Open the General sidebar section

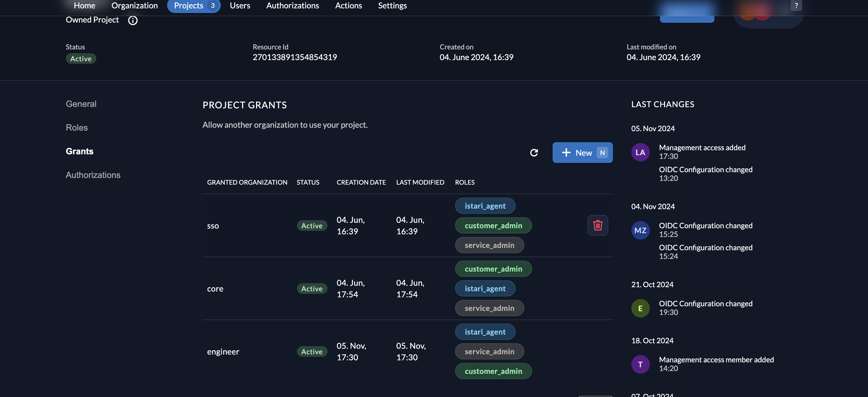click(x=81, y=104)
